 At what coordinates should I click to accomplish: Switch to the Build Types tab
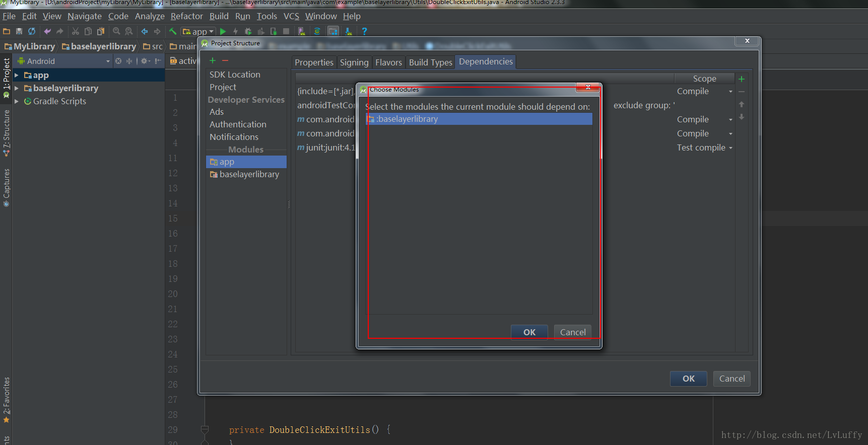[x=431, y=62]
